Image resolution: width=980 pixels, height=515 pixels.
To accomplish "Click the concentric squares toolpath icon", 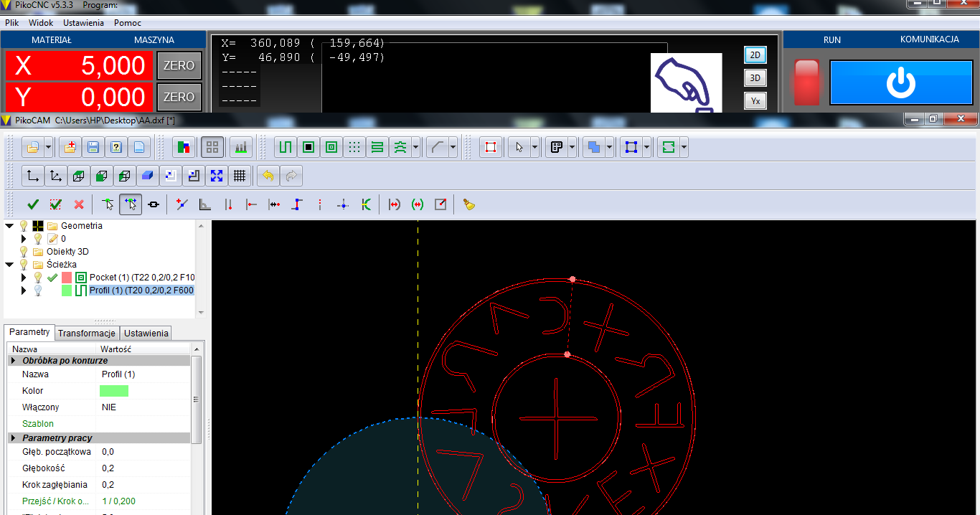I will (331, 148).
